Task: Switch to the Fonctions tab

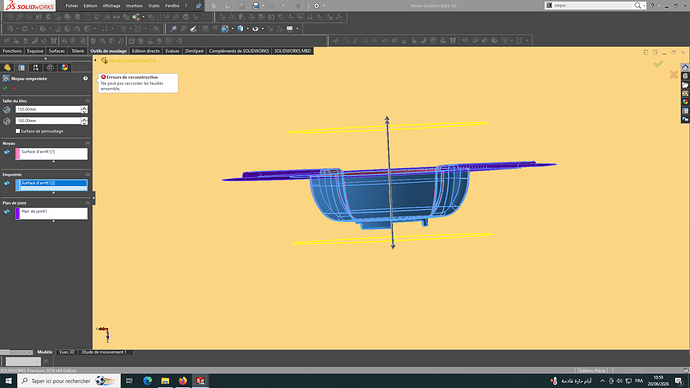Action: click(12, 51)
